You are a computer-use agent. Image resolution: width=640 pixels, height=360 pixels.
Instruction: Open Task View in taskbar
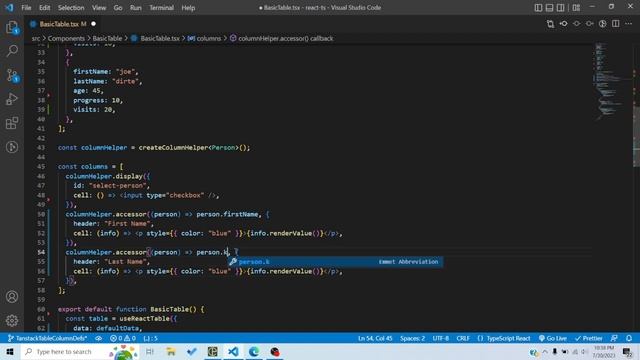[x=150, y=352]
